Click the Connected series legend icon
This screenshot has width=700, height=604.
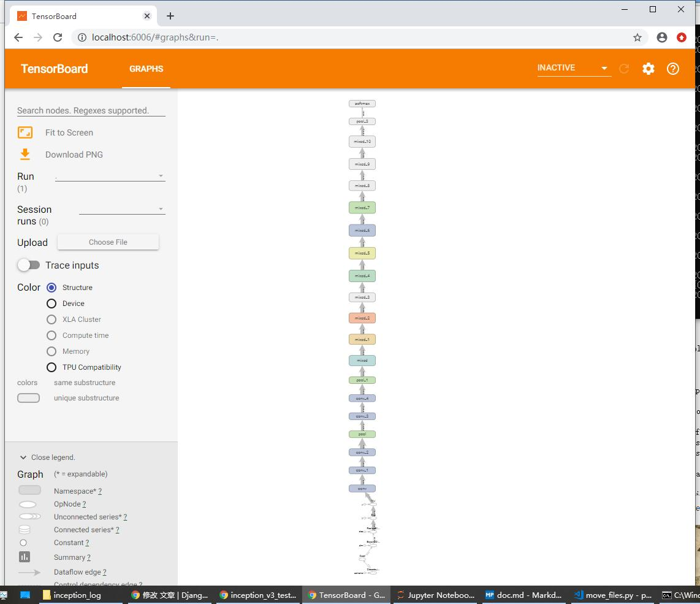pyautogui.click(x=25, y=529)
